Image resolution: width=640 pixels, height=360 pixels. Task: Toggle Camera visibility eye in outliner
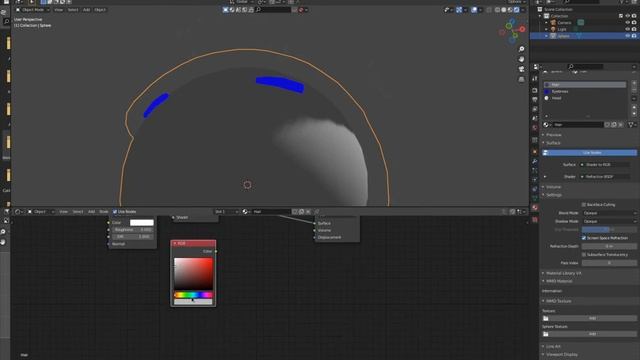coord(627,22)
